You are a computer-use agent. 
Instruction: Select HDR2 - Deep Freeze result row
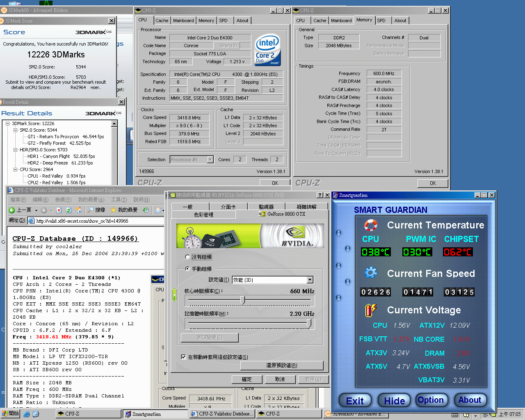click(x=60, y=163)
